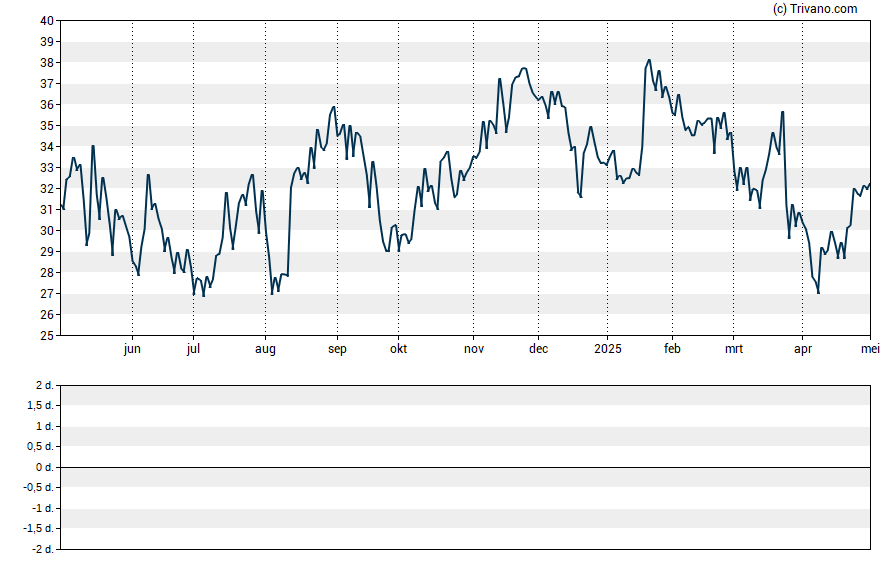Select the -1,5 d. lower axis label

coord(39,529)
